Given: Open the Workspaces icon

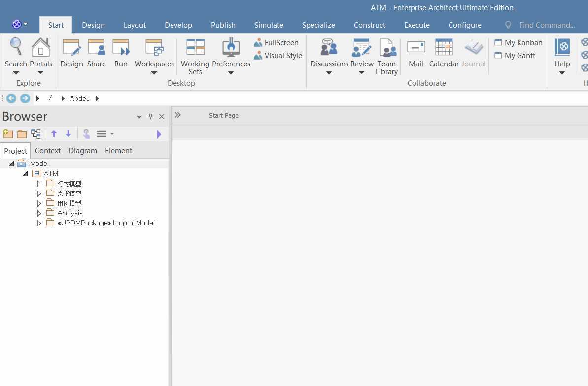Looking at the screenshot, I should point(154,48).
